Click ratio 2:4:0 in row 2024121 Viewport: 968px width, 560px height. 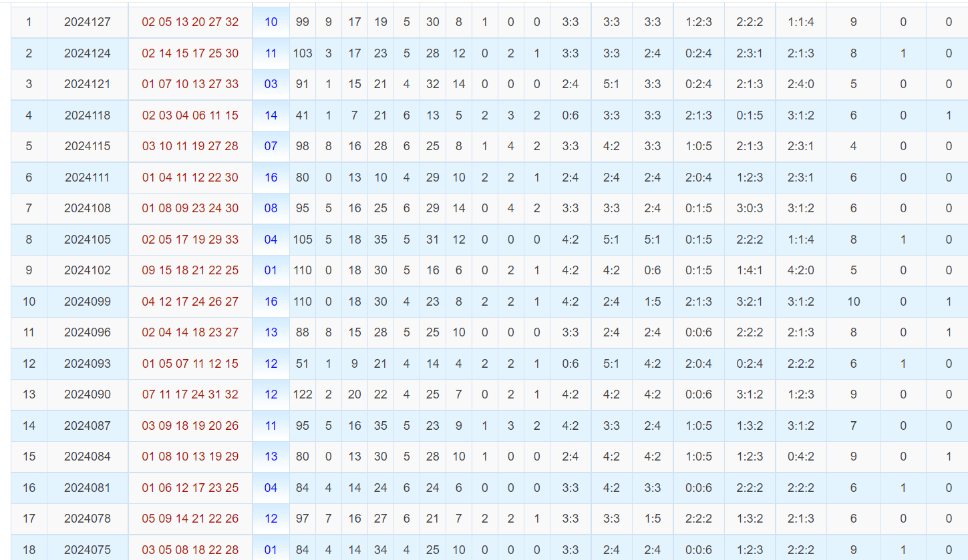pos(800,84)
